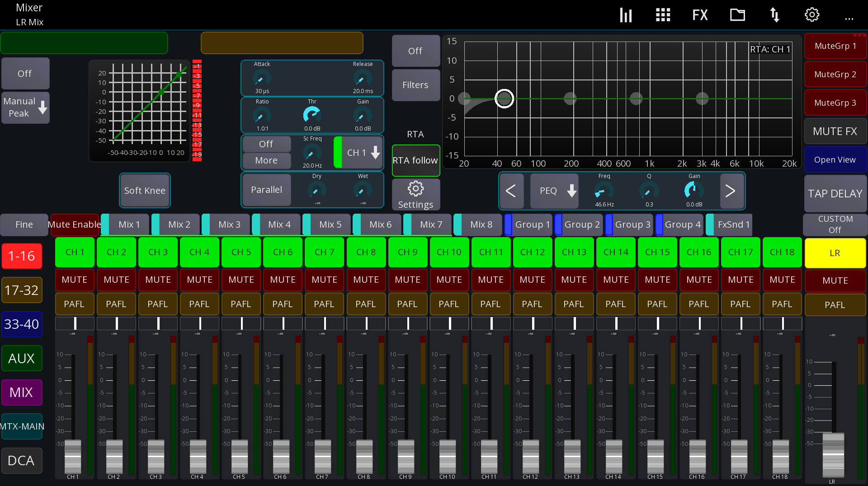This screenshot has height=486, width=868.
Task: Select the EQ band node near 200 Hz
Action: coord(570,98)
